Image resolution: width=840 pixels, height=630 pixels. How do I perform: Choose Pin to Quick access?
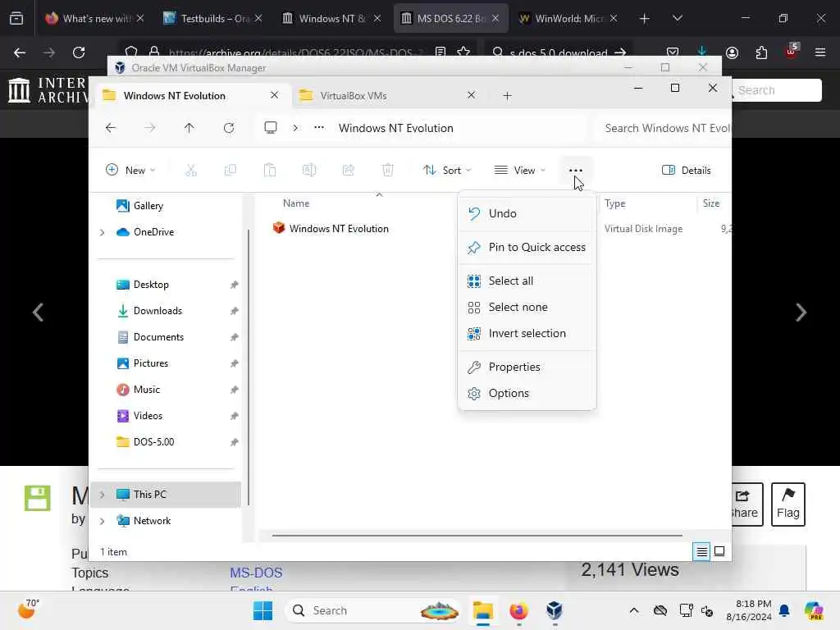527,248
